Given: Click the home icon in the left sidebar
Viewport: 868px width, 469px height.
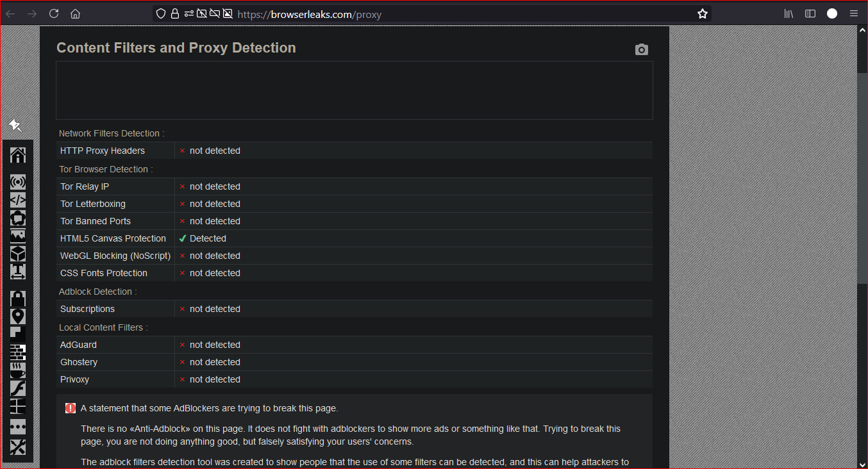Looking at the screenshot, I should tap(18, 155).
